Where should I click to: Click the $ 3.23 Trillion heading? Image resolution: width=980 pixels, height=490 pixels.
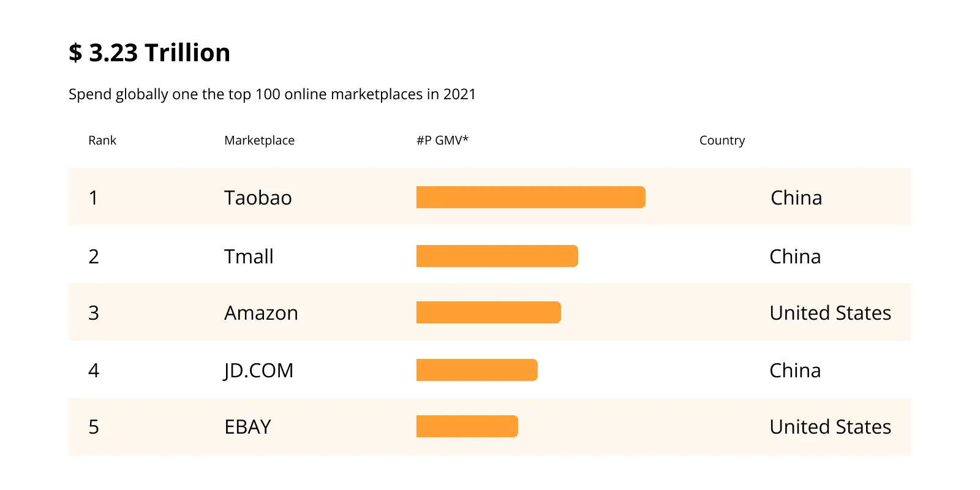(x=149, y=53)
